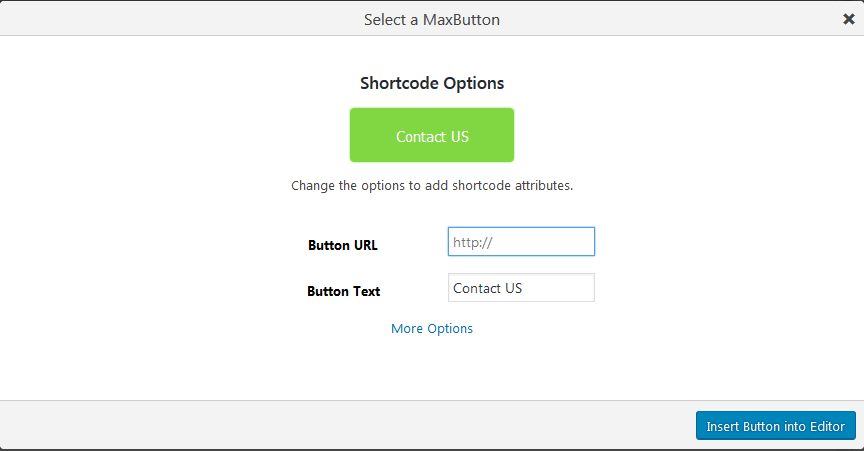This screenshot has height=451, width=864.
Task: Click the Shortcode Options heading
Action: (x=432, y=83)
